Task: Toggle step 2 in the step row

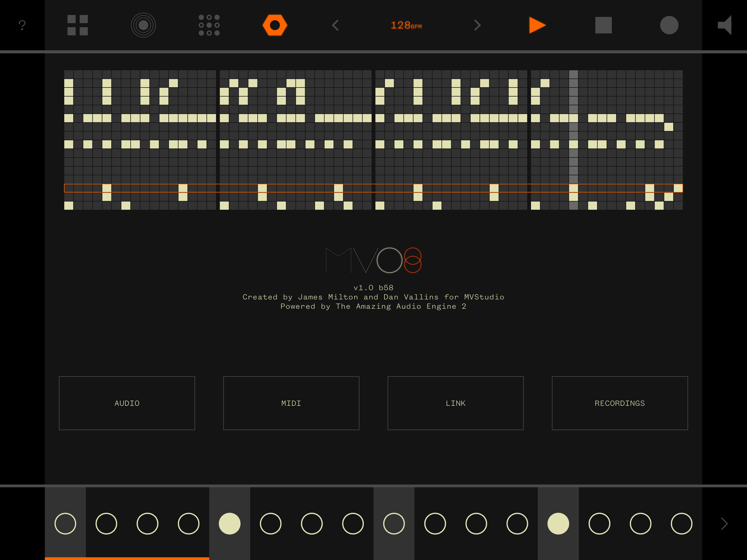Action: pos(106,524)
